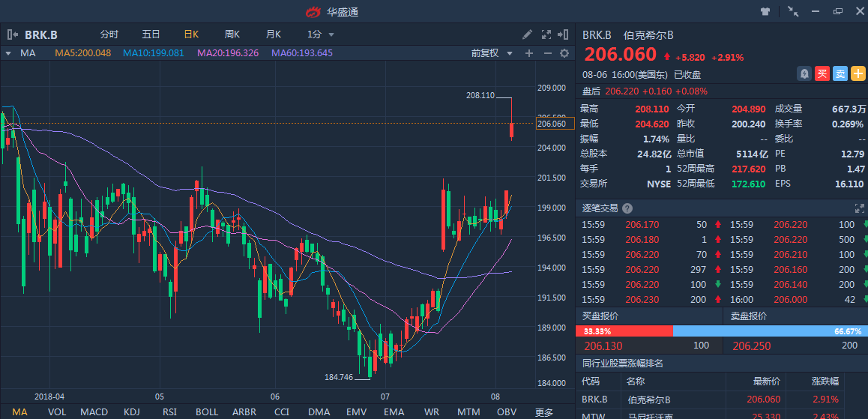Viewport: 868px width, 419px height.
Task: Open the drawing pencil tool
Action: [528, 35]
